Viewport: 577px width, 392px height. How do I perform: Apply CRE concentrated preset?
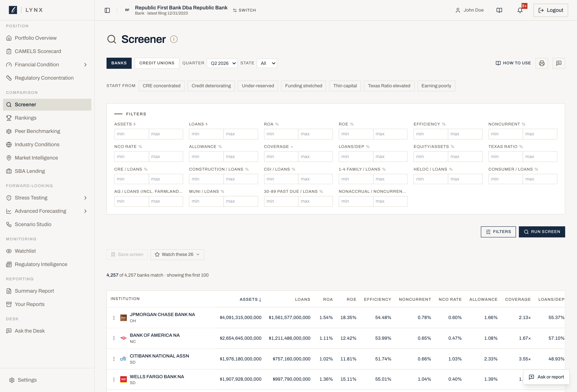pyautogui.click(x=161, y=86)
